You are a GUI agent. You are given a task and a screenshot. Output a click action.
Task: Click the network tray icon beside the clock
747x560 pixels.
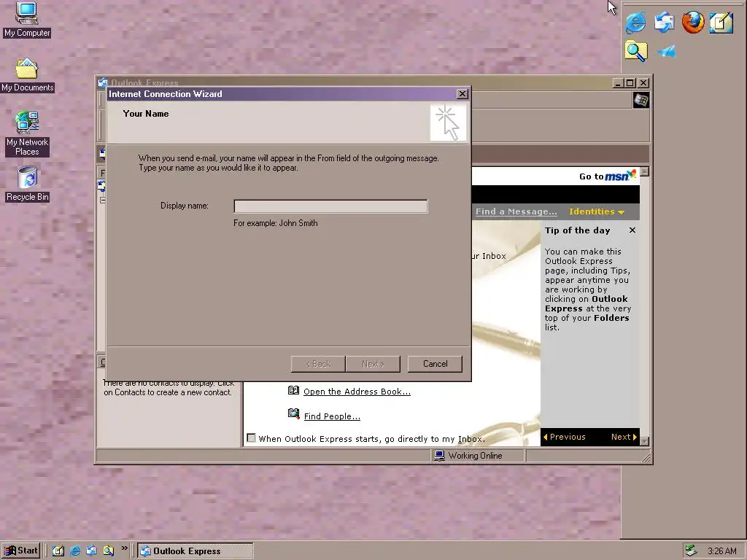pos(692,551)
